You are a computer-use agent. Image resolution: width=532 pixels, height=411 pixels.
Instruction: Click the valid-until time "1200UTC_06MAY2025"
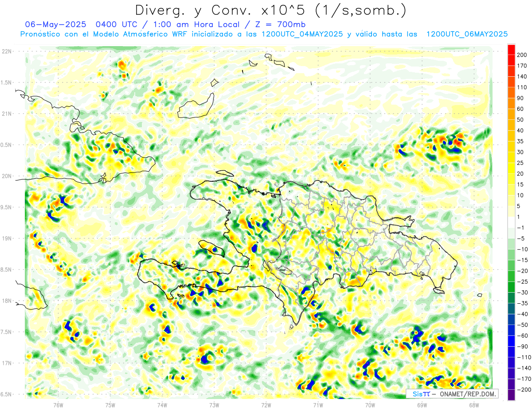click(467, 34)
